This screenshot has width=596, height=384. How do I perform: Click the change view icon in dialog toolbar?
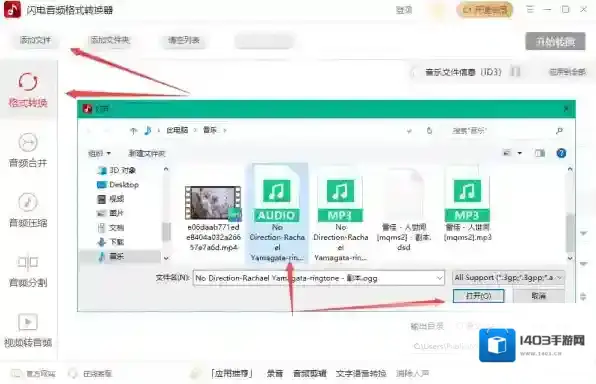[x=507, y=153]
